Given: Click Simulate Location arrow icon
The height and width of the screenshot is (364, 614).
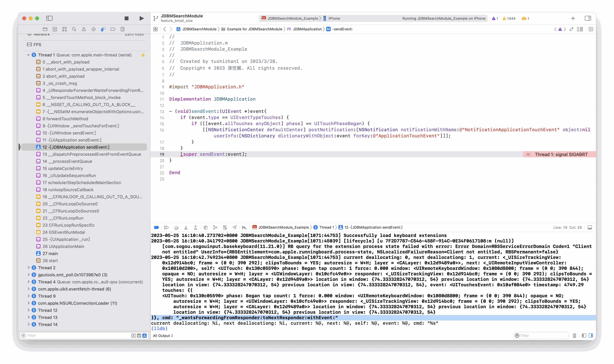Looking at the screenshot, I should pos(234,227).
